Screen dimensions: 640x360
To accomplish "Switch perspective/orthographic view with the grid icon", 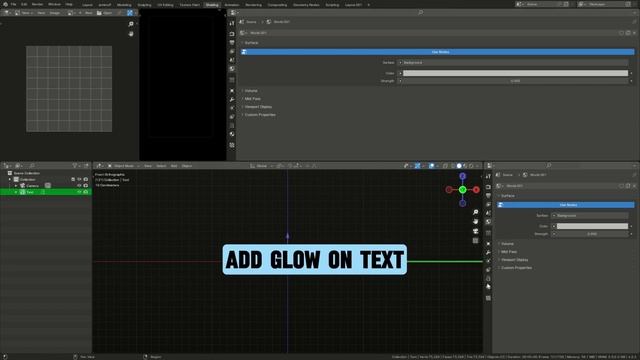I will 476,241.
